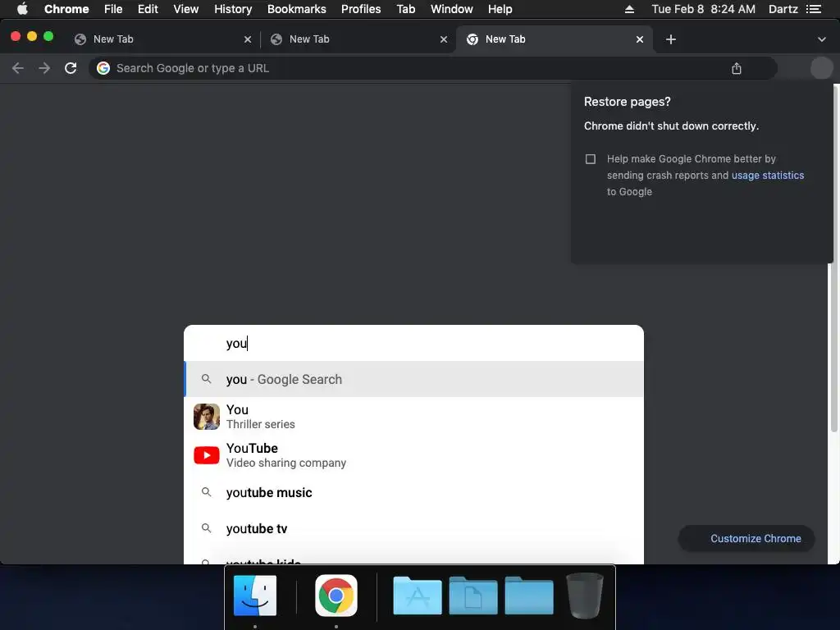Open Finder from the Dock
This screenshot has height=630, width=840.
pos(255,596)
